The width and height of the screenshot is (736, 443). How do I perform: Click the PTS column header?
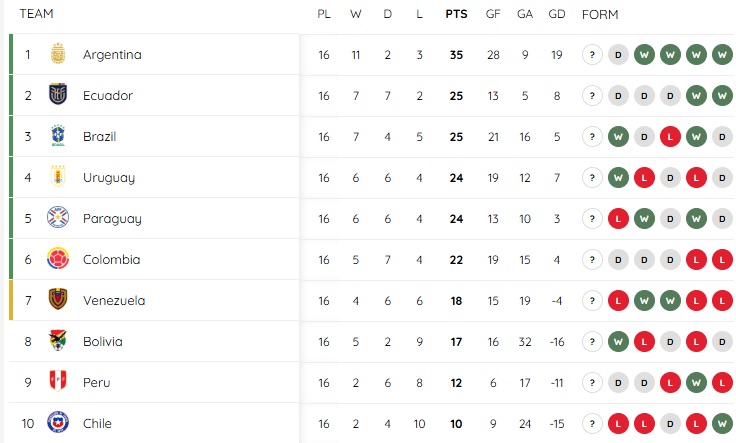click(456, 14)
